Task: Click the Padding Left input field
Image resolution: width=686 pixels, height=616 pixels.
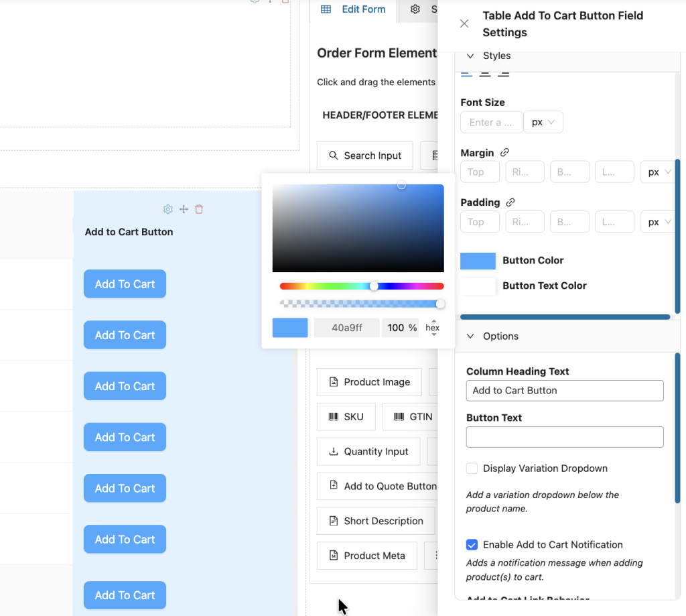Action: point(615,222)
